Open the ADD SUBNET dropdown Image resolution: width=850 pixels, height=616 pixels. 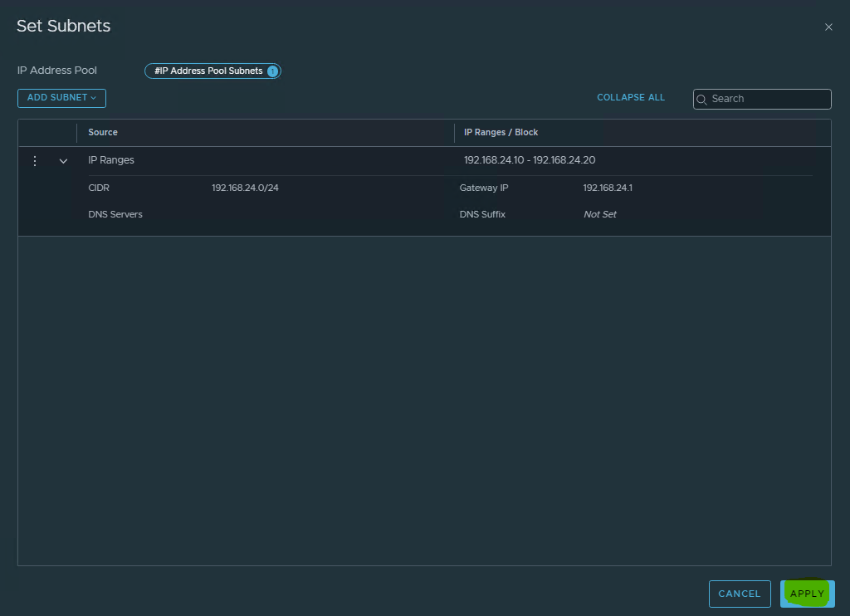pyautogui.click(x=61, y=98)
